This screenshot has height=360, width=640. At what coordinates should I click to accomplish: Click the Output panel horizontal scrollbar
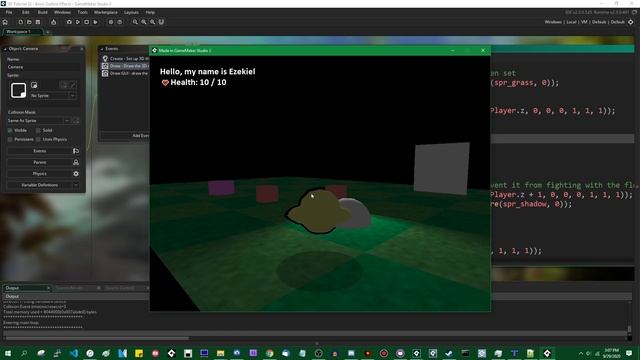click(97, 338)
